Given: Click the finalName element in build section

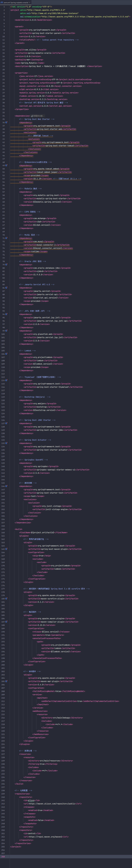Looking at the screenshot, I should point(43,532).
